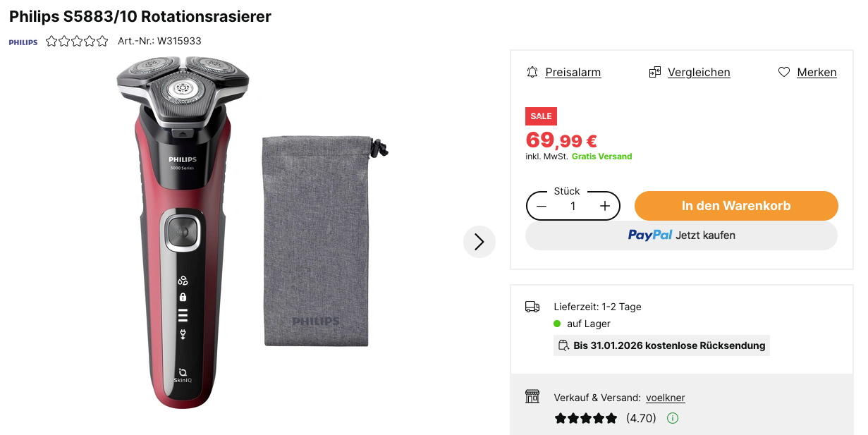Decrease quantity with the minus button
The width and height of the screenshot is (868, 435).
coord(542,206)
